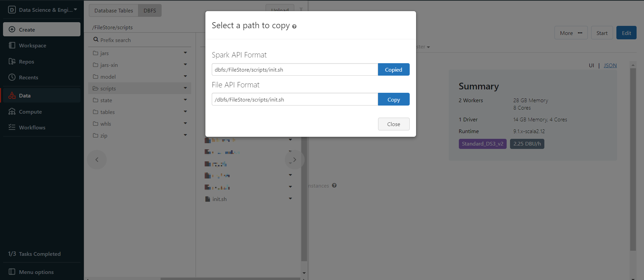This screenshot has height=280, width=644.
Task: Open persona switcher Data Science & Engineering
Action: [x=42, y=10]
